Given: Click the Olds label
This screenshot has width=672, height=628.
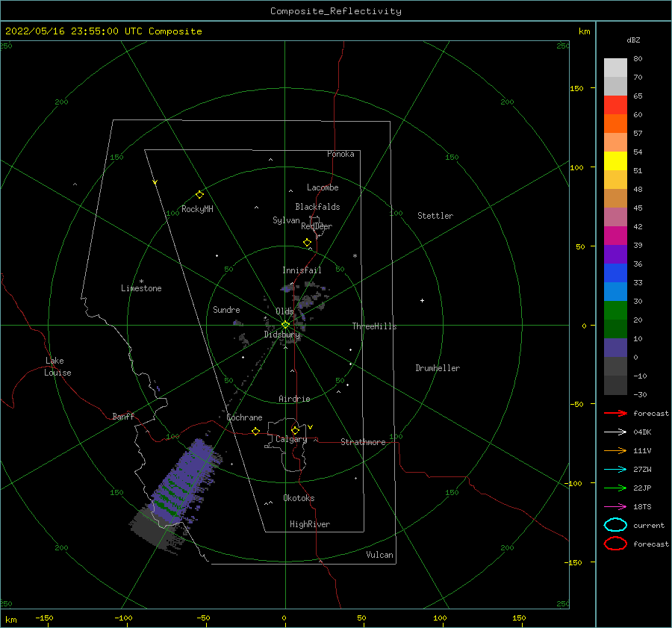Looking at the screenshot, I should click(284, 311).
